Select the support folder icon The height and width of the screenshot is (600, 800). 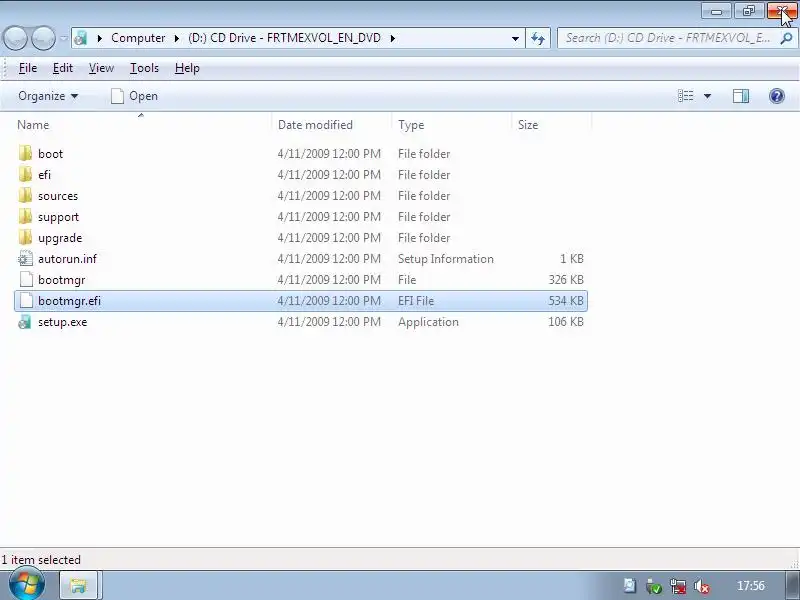pyautogui.click(x=25, y=216)
